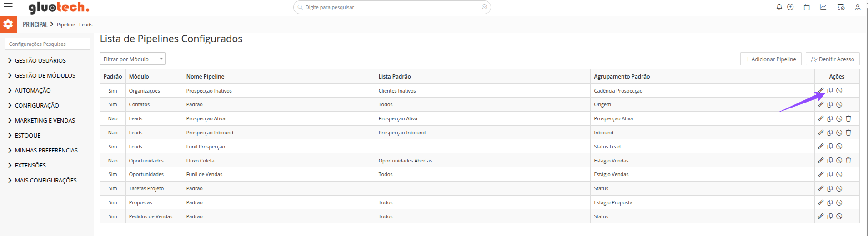Delete the Fluxo Coleta pipeline

848,160
